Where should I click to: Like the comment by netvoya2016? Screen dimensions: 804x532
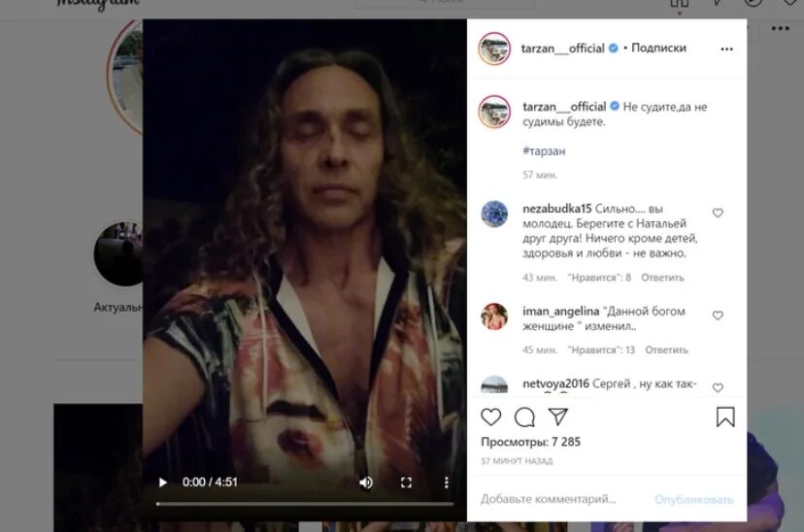click(718, 387)
